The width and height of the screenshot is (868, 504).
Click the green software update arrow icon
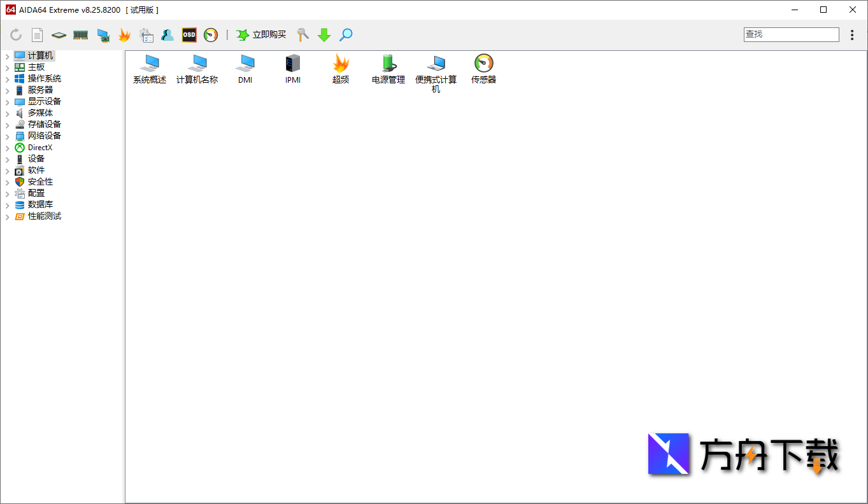(324, 35)
